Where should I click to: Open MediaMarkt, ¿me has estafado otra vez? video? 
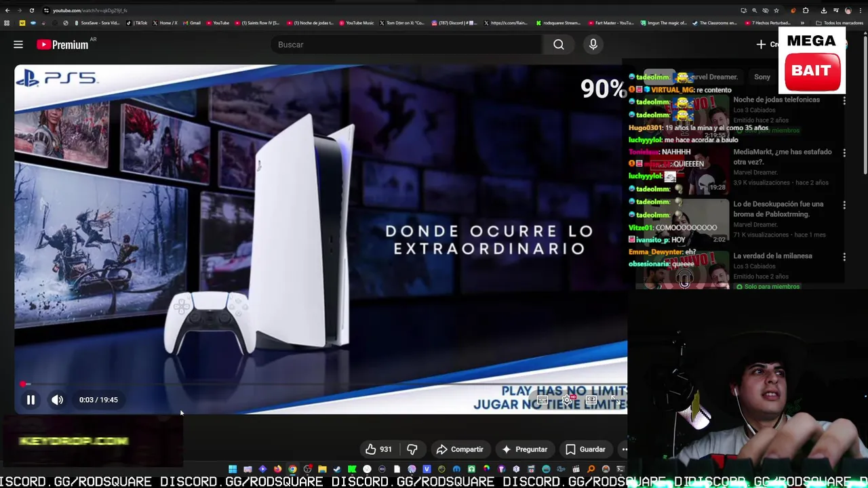[782, 157]
